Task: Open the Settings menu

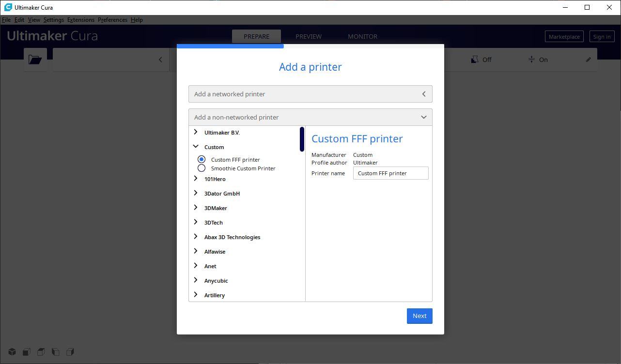Action: 53,20
